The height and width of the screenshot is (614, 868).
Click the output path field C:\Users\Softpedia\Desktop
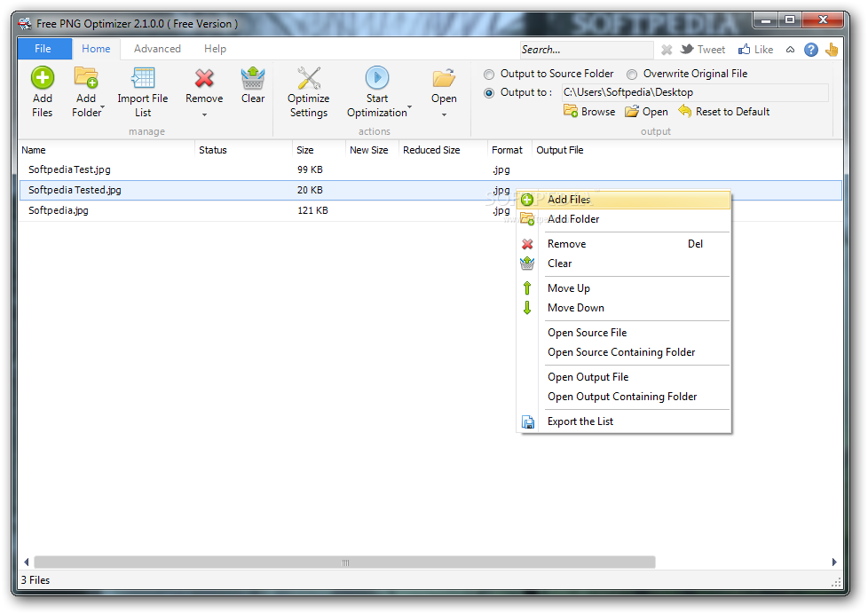695,92
